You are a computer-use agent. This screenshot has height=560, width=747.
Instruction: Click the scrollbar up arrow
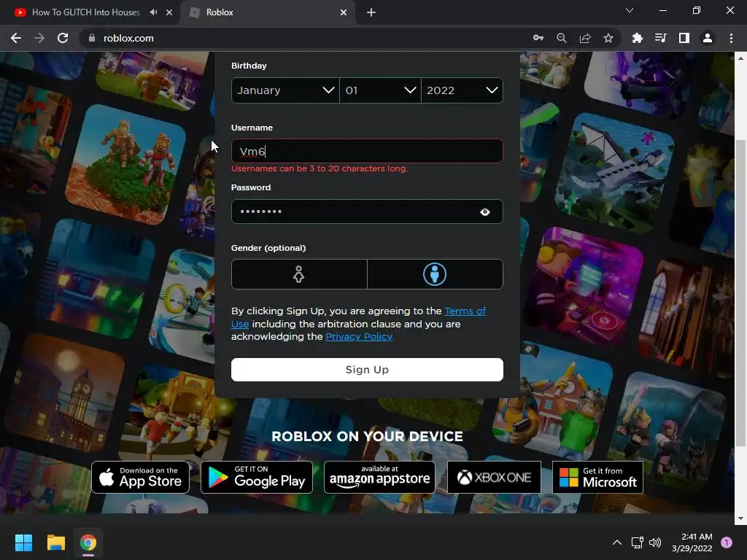(x=740, y=58)
